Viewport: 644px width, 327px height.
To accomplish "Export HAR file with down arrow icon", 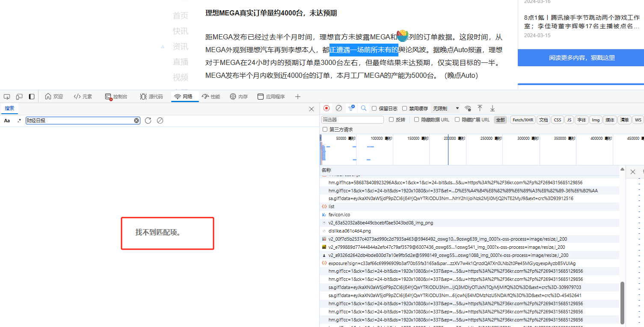I will point(493,109).
